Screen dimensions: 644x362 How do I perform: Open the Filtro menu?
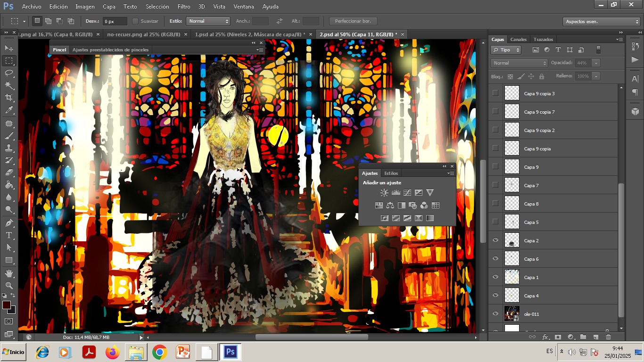click(x=184, y=7)
